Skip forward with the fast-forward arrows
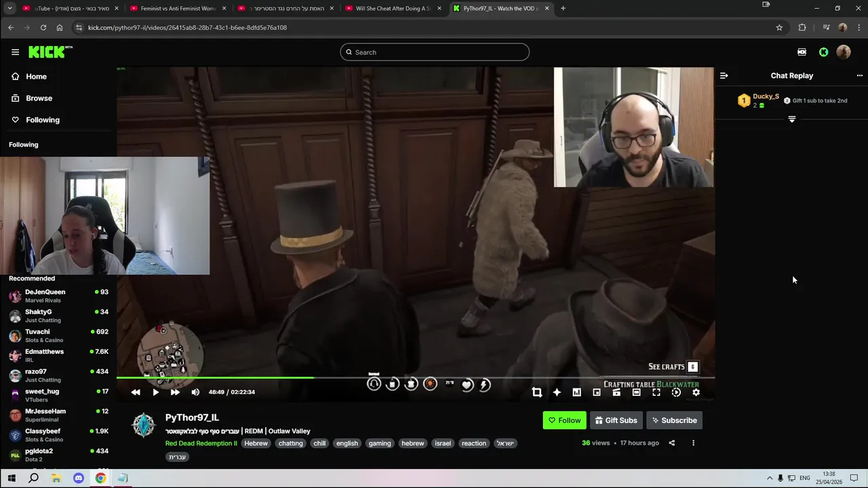The width and height of the screenshot is (868, 488). point(175,392)
